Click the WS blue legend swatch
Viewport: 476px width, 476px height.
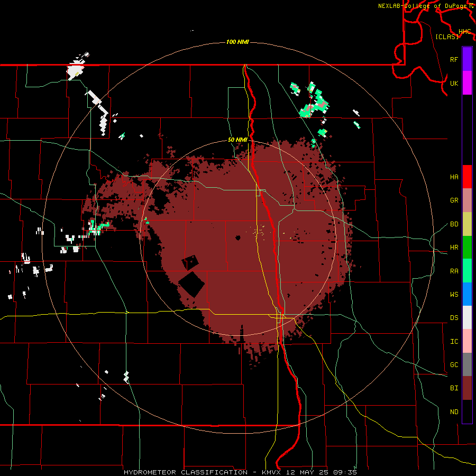click(467, 294)
